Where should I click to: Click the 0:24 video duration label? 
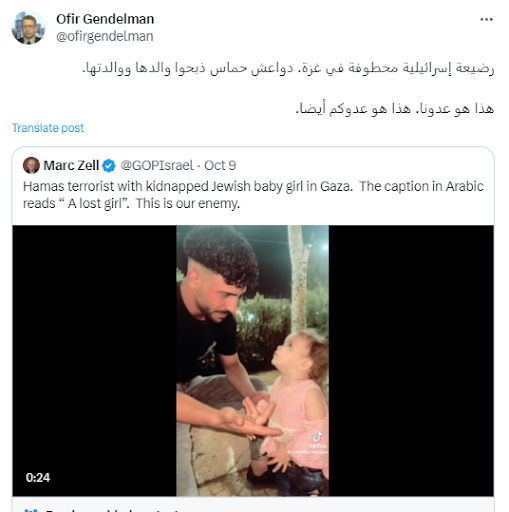coord(38,478)
